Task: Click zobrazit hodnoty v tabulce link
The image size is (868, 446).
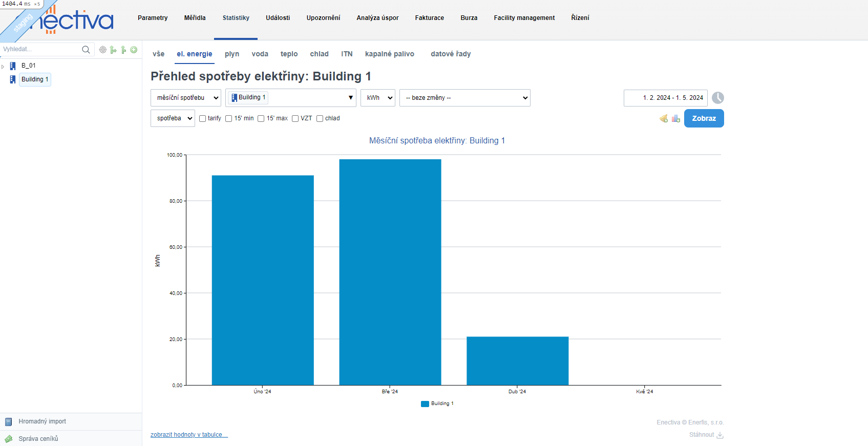Action: point(189,435)
